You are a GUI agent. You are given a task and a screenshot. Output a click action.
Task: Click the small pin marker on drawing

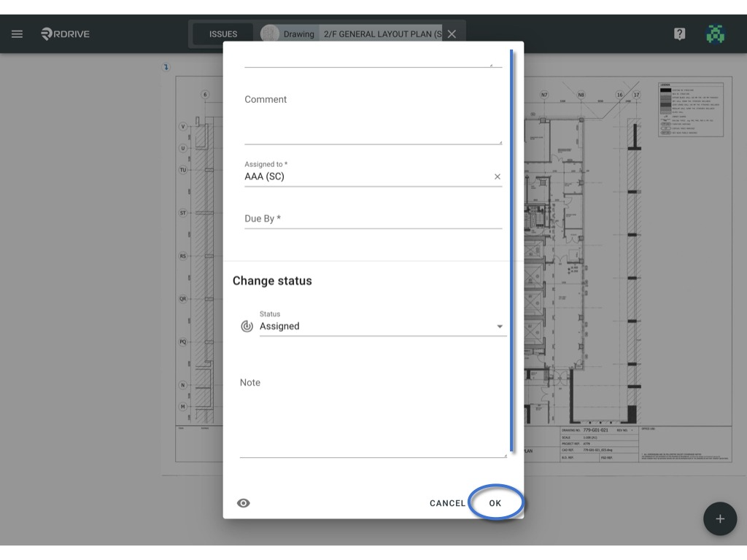(166, 67)
